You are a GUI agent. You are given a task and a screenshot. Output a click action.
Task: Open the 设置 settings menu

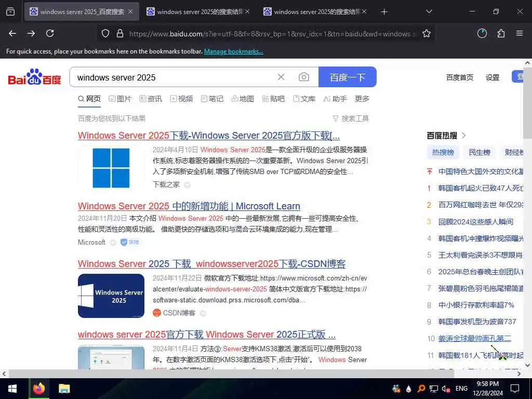click(x=493, y=77)
